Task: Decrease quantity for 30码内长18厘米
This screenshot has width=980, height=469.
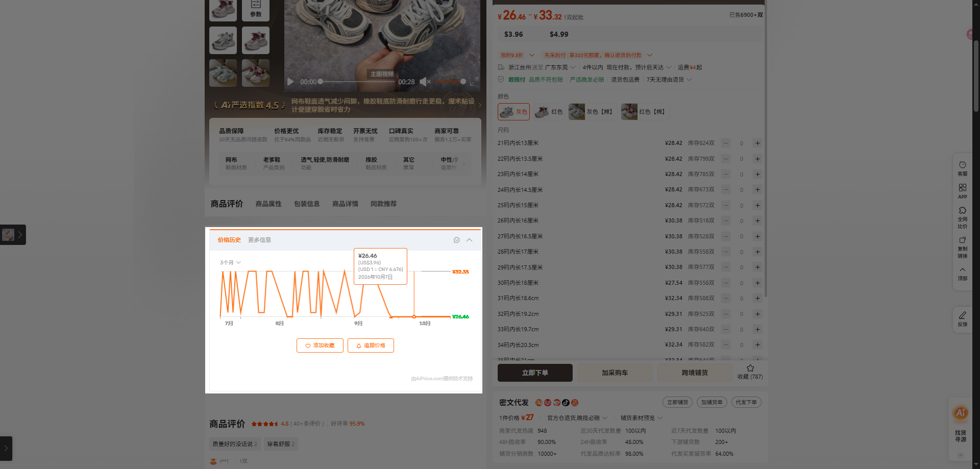Action: tap(726, 283)
